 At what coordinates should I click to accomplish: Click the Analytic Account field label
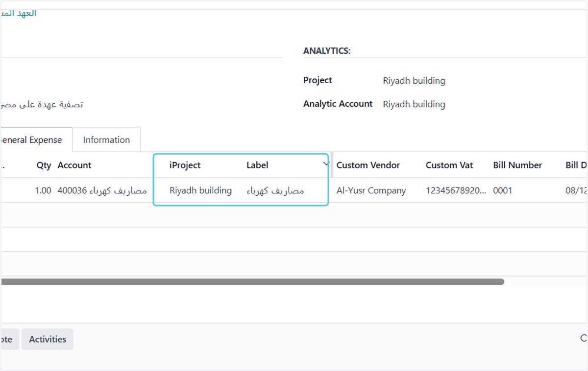click(338, 104)
